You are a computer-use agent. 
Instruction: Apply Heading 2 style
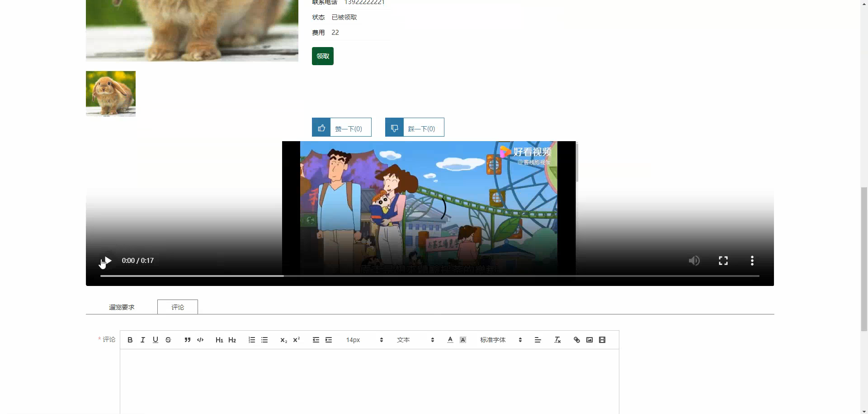coord(232,340)
